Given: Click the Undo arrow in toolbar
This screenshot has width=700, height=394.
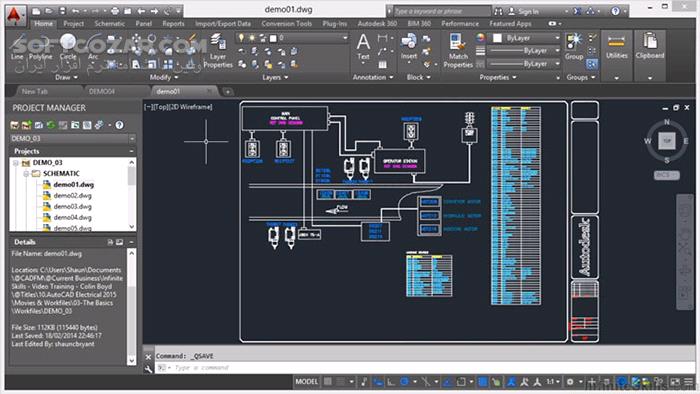Looking at the screenshot, I should (76, 11).
